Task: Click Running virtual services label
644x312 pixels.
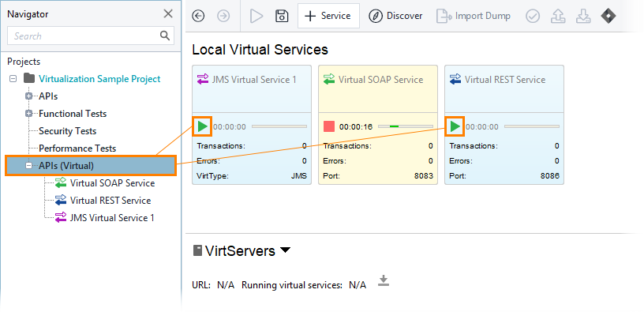Action: [x=291, y=285]
